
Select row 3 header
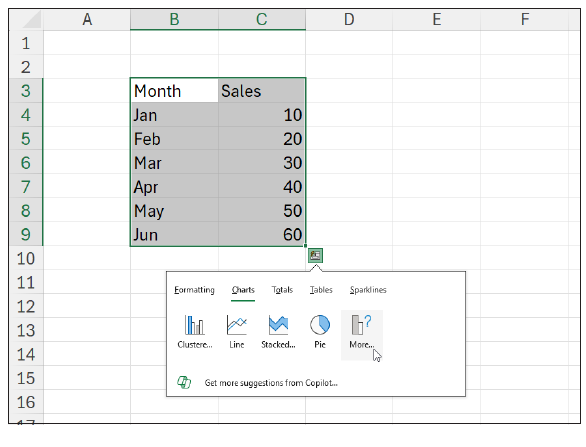coord(26,90)
